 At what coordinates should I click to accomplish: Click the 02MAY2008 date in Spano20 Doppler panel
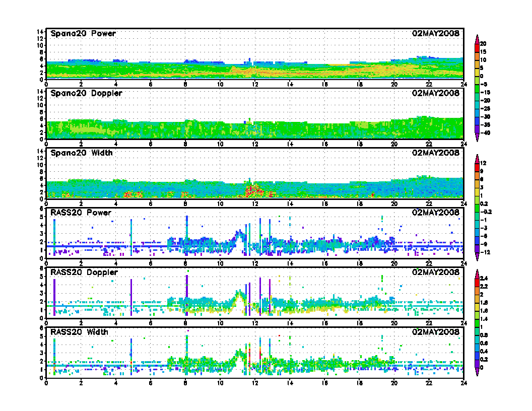point(436,93)
